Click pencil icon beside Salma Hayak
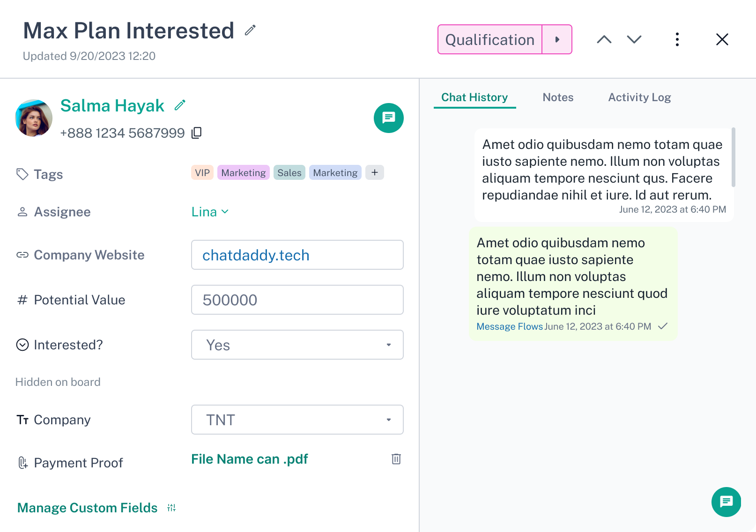This screenshot has height=532, width=756. pos(180,105)
